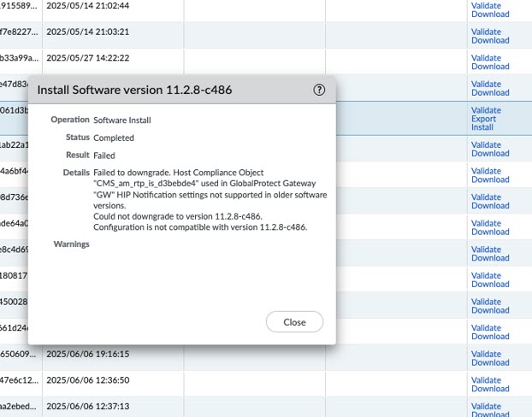Download the 2025/06/06 12:36:50 entry
Image resolution: width=532 pixels, height=417 pixels.
490,389
